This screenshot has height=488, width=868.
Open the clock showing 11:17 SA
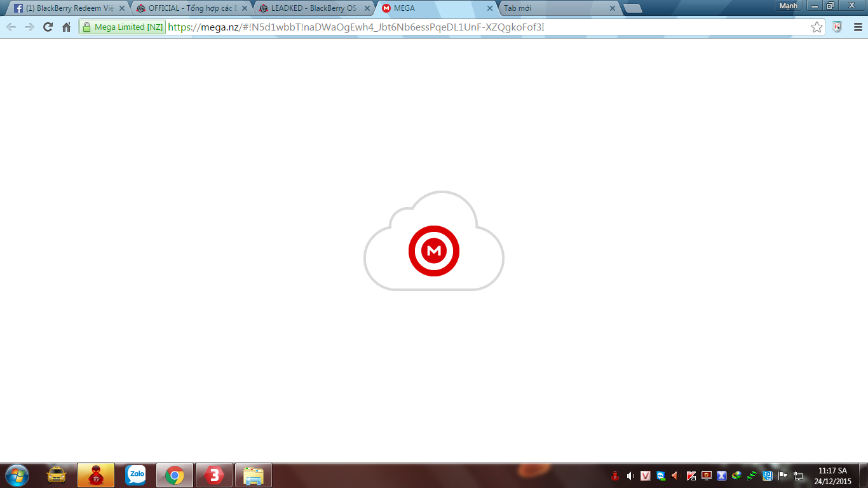click(832, 476)
